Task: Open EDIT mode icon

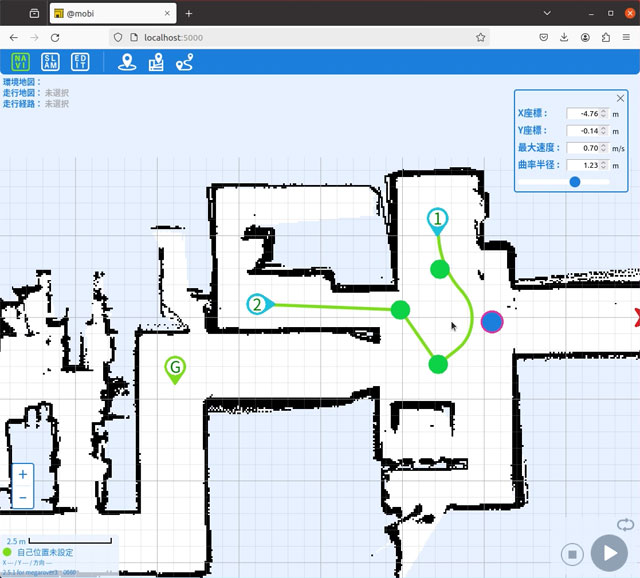Action: pyautogui.click(x=80, y=62)
